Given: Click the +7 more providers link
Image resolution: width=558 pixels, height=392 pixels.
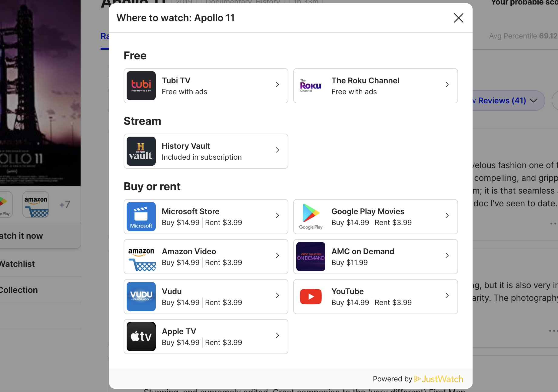Looking at the screenshot, I should click(x=65, y=204).
